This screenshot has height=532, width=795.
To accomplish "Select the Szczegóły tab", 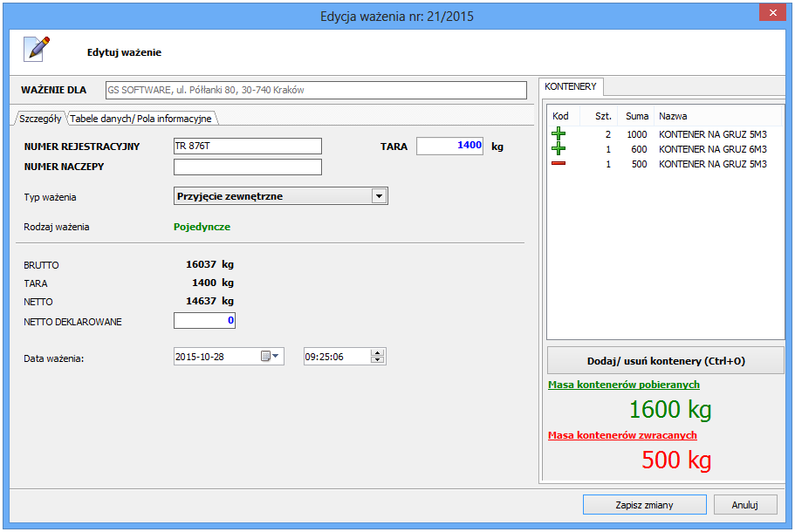I will (x=40, y=119).
